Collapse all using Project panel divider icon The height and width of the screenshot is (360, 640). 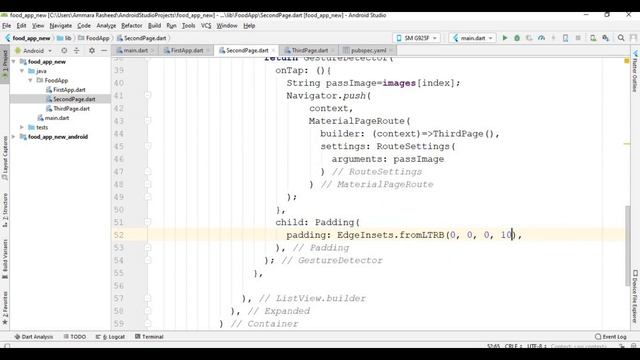[76, 51]
